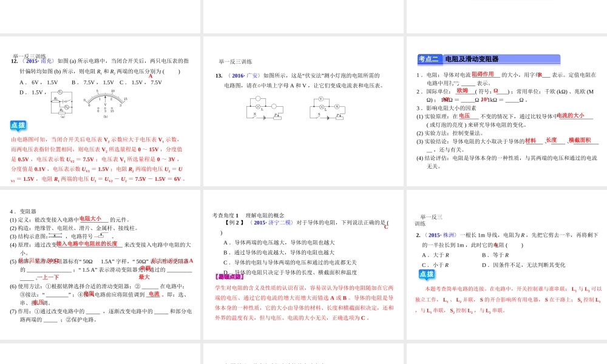Screen dimensions: 607x364
Task: Click the 点拨 badge on question 12 slide
Action: (18, 126)
